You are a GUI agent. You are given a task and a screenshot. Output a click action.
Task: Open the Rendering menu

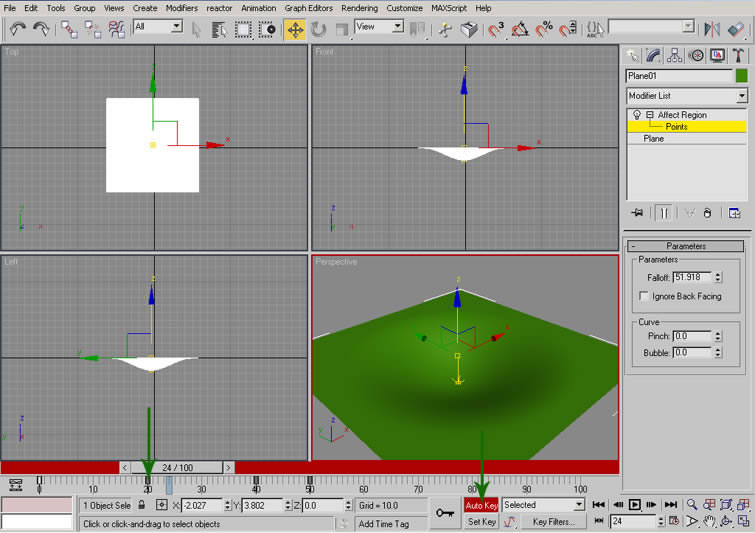tap(360, 7)
